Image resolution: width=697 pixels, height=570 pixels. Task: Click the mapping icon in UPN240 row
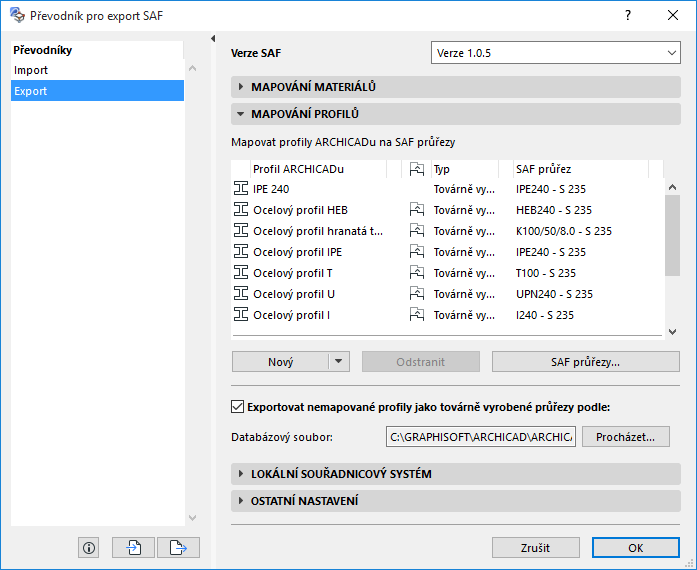(x=417, y=293)
